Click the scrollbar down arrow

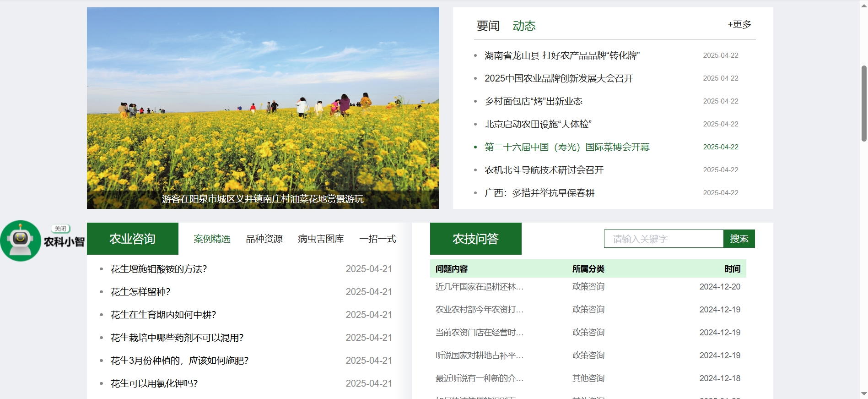click(863, 394)
